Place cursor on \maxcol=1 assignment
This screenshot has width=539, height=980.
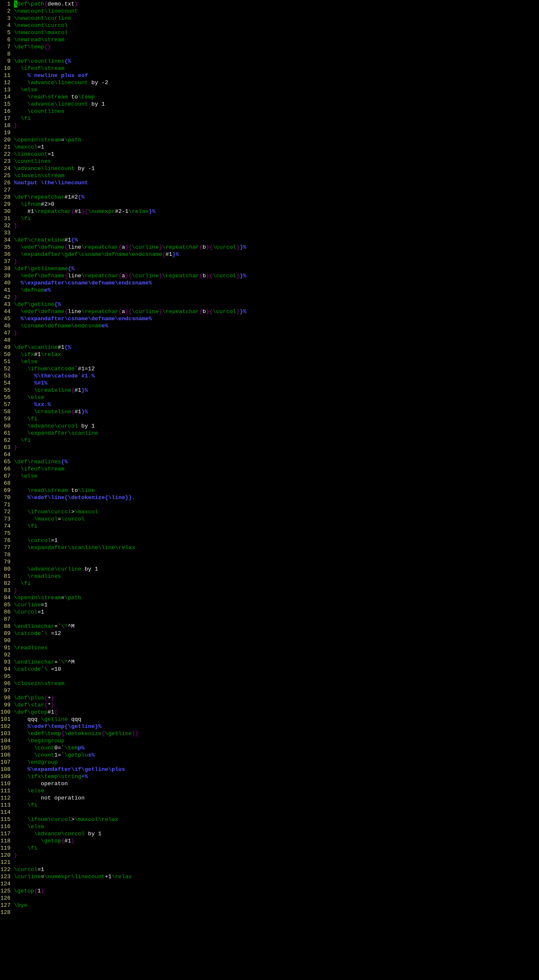pos(29,147)
